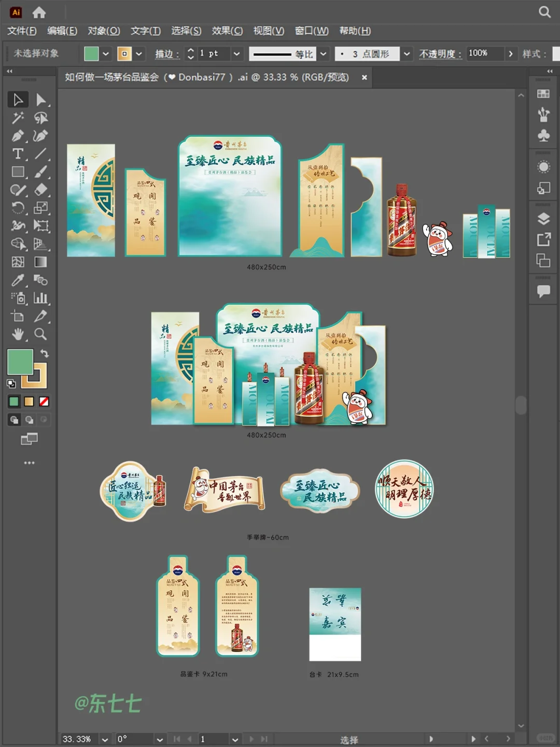
Task: Click the Home icon
Action: tap(39, 12)
